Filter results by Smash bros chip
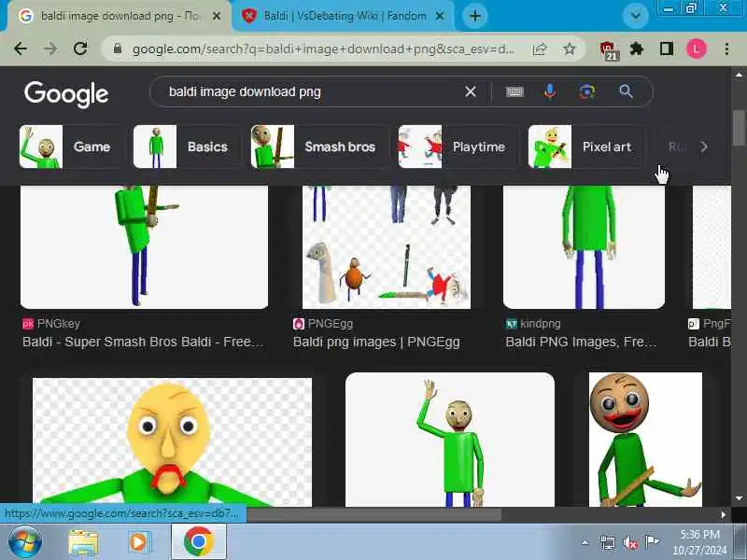747x560 pixels. [x=319, y=147]
